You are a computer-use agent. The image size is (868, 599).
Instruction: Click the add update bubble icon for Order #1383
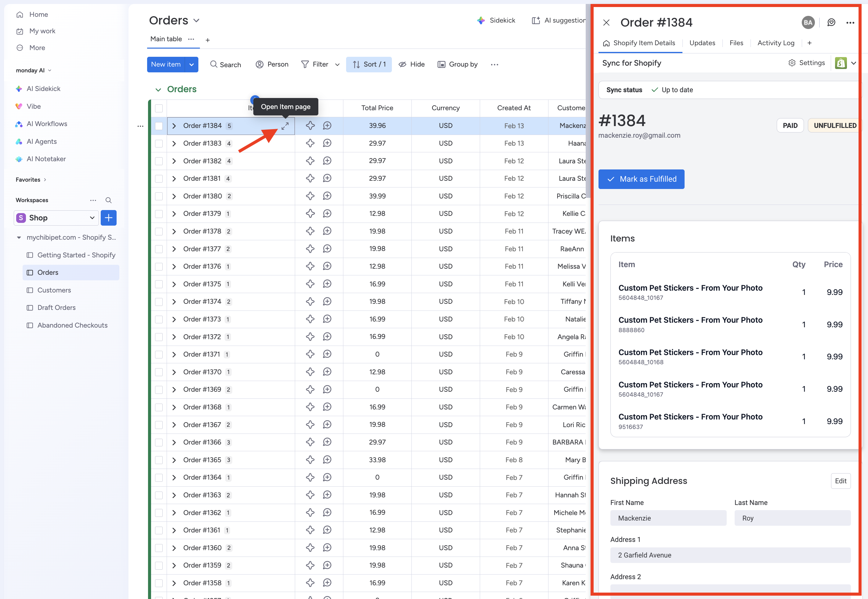tap(327, 143)
